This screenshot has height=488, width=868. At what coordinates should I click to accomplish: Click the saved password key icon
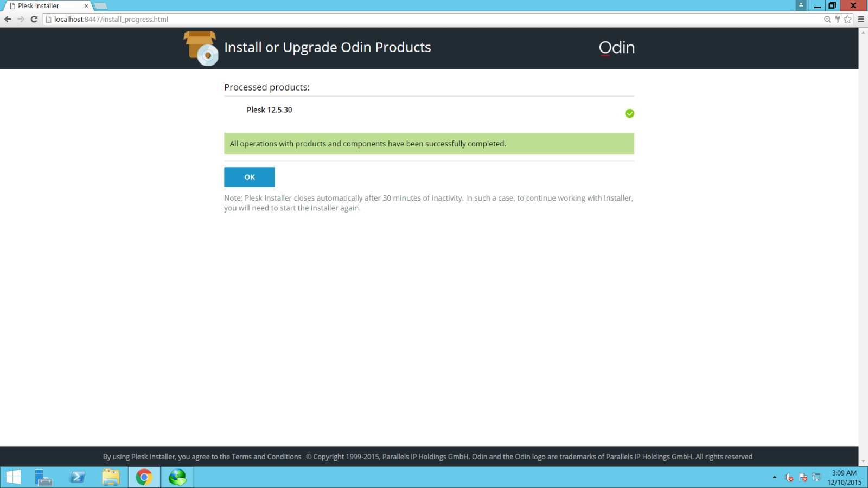pyautogui.click(x=838, y=19)
